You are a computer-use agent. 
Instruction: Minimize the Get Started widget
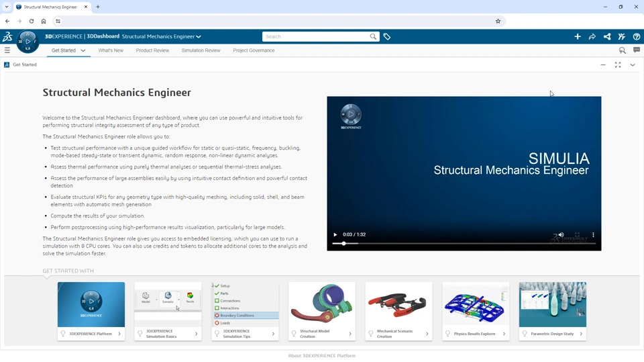[603, 65]
